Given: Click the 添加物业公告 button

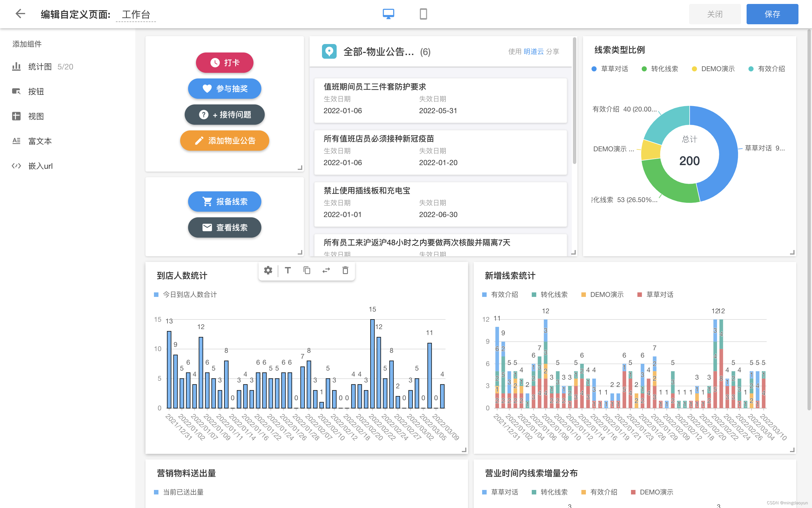Looking at the screenshot, I should 224,141.
